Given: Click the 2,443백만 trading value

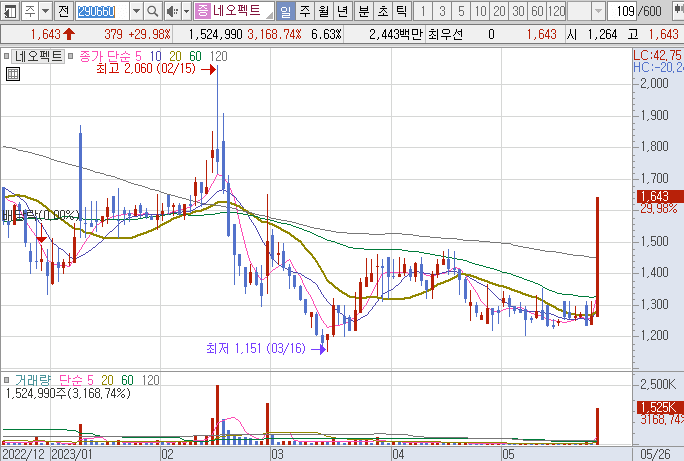Looking at the screenshot, I should [396, 34].
